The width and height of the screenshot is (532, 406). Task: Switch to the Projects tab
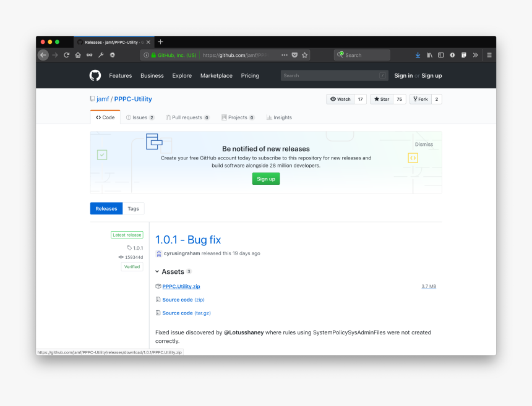[x=238, y=117]
